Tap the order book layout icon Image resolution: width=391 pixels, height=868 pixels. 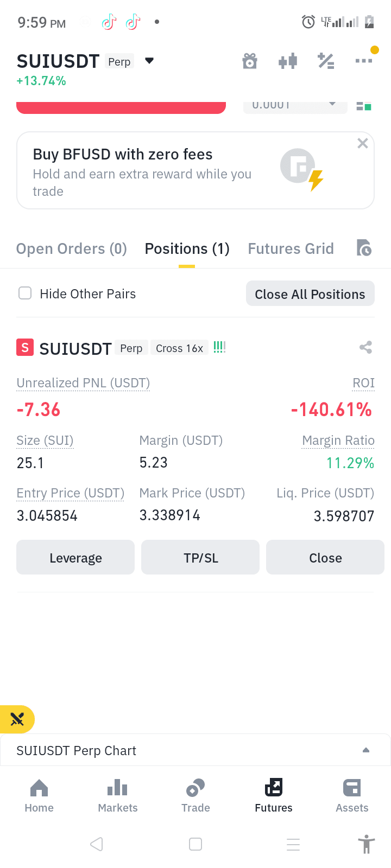pyautogui.click(x=364, y=106)
